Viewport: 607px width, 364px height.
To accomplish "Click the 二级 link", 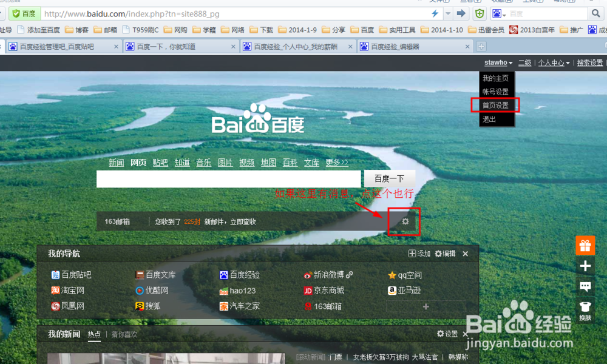I will pyautogui.click(x=524, y=62).
